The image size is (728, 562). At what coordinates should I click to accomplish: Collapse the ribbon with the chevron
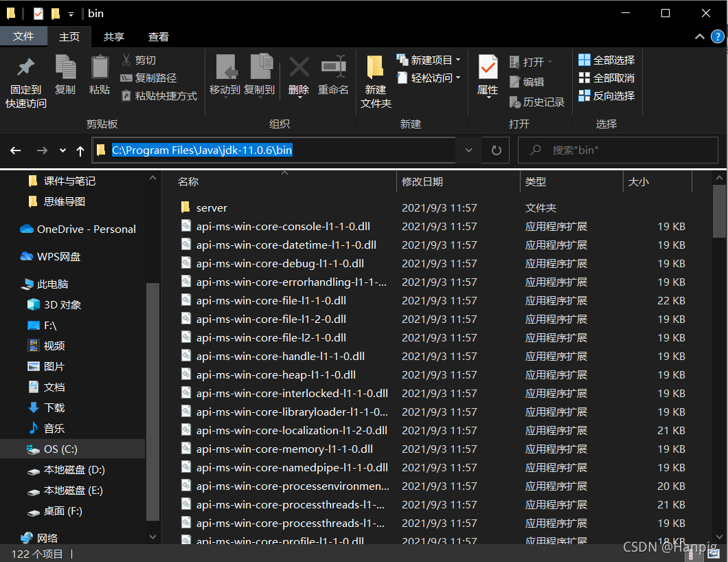(699, 36)
